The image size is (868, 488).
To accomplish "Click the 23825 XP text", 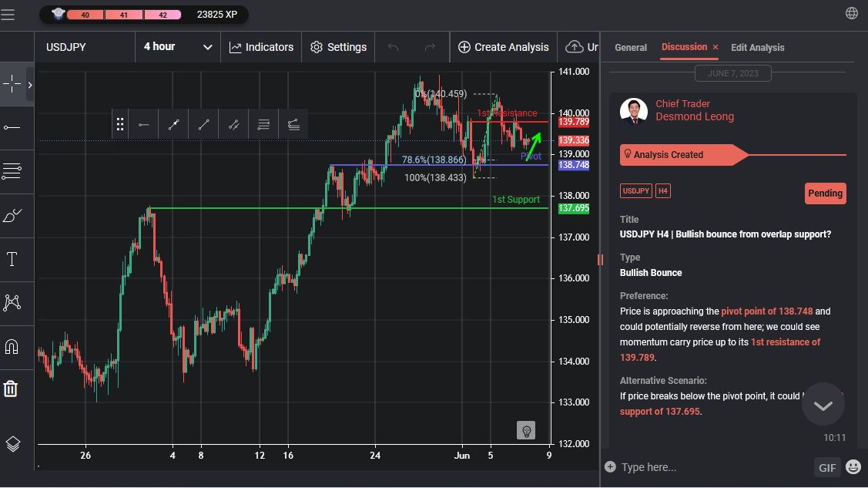I will tap(217, 15).
